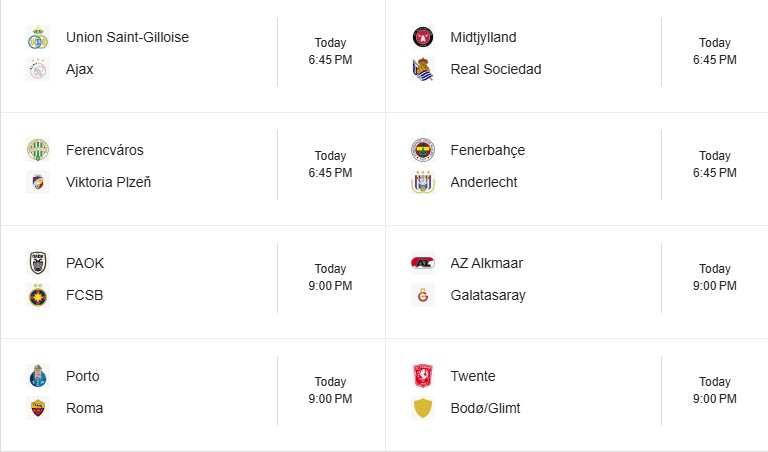Click the Ferencváros match Today 6:45 PM
Viewport: 768px width, 452px height.
(x=330, y=164)
